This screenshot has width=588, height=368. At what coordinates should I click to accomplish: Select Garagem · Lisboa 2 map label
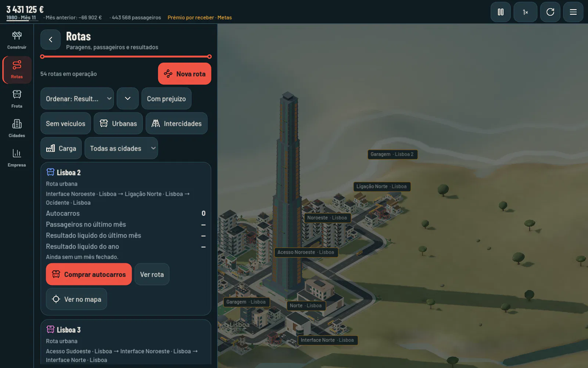click(392, 154)
